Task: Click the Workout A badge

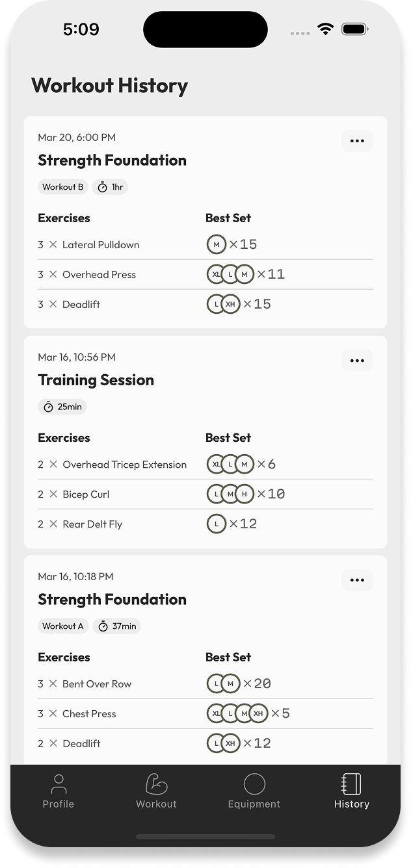Action: coord(62,626)
